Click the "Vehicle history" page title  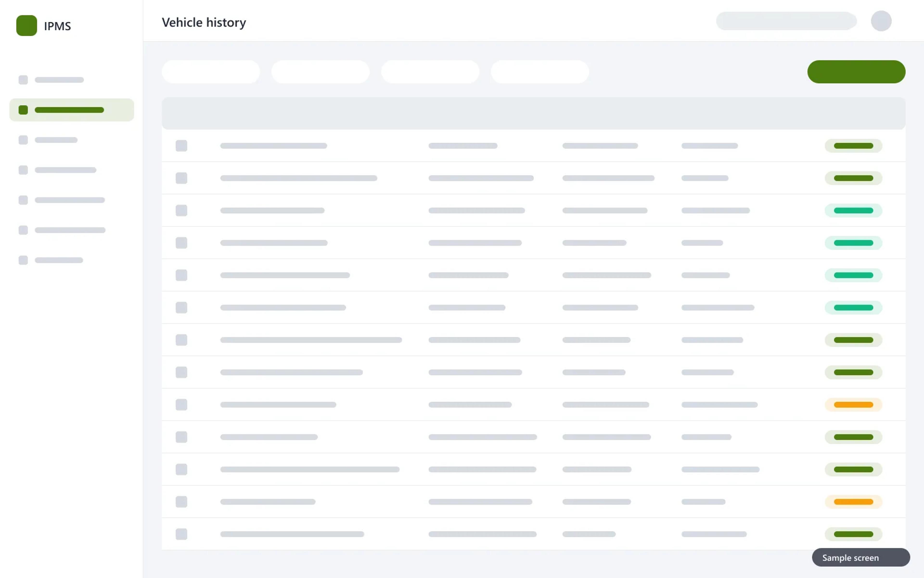point(204,23)
